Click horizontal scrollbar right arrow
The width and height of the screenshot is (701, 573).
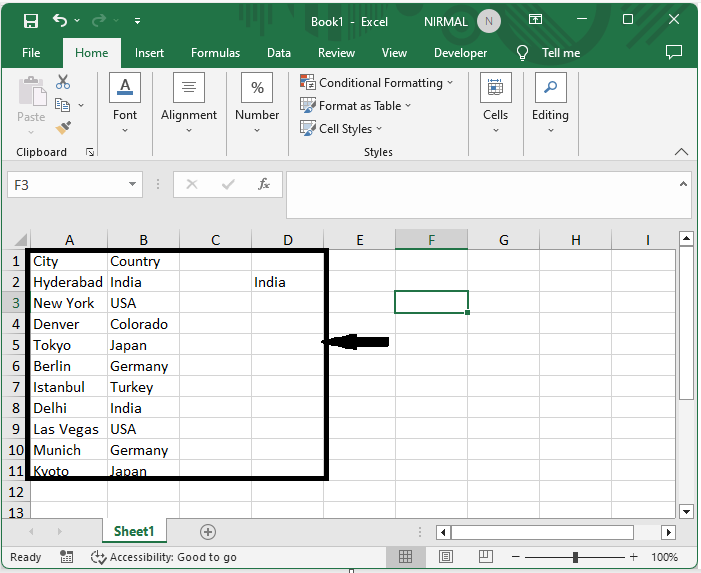(x=668, y=532)
